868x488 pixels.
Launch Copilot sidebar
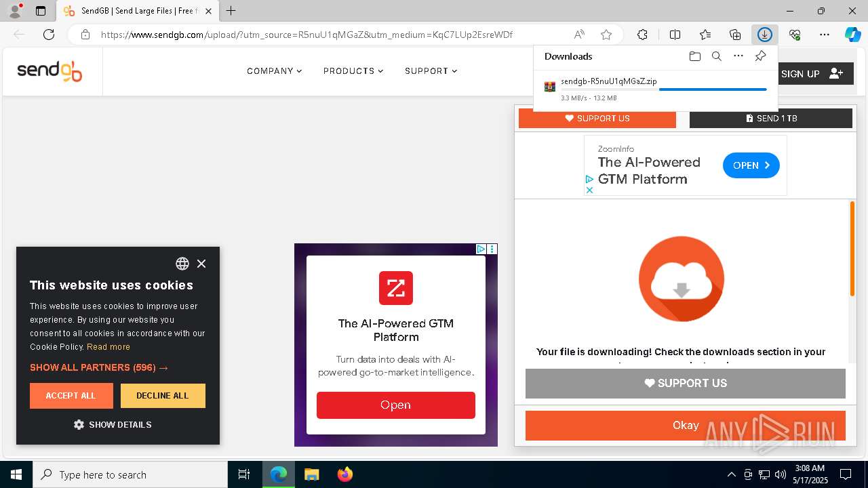click(x=852, y=35)
